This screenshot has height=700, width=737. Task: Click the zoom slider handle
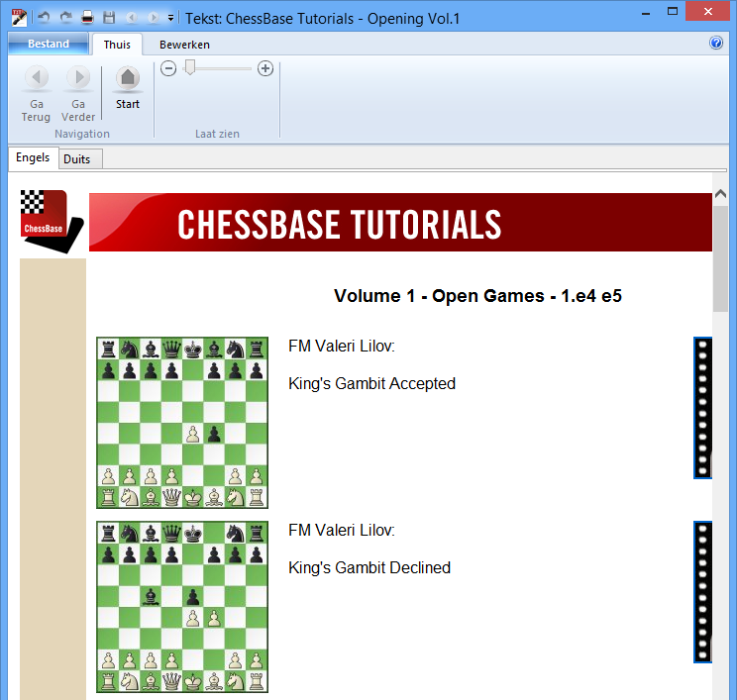(x=190, y=67)
